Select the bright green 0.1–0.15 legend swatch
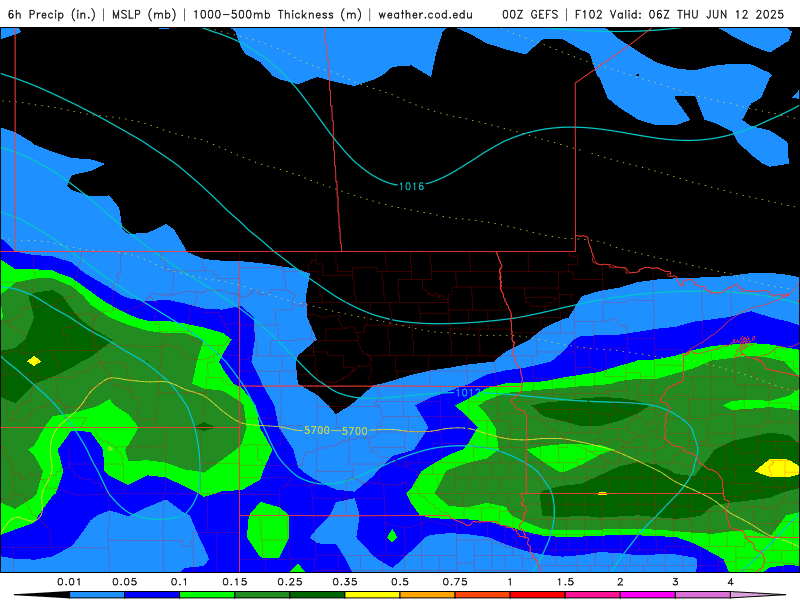This screenshot has height=600, width=800. (207, 595)
